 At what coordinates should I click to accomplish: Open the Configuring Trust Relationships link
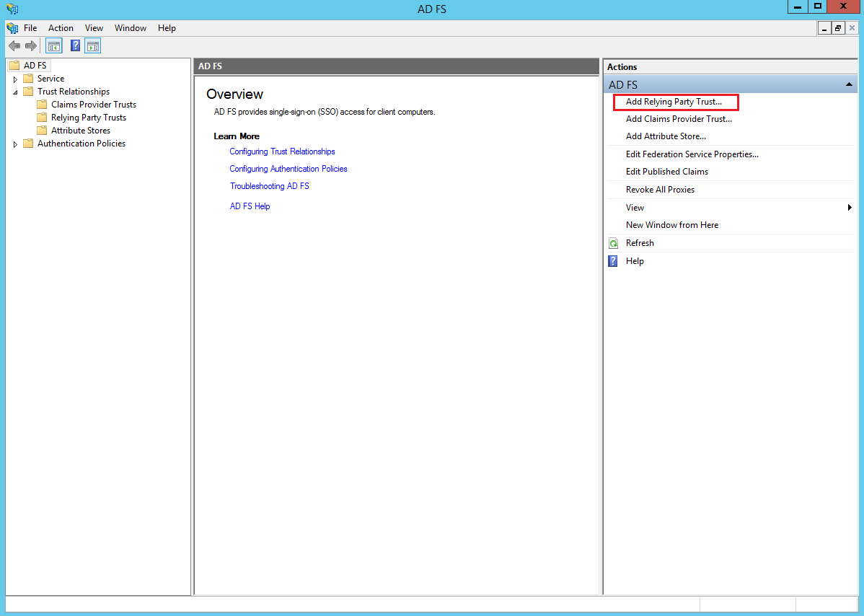coord(282,151)
